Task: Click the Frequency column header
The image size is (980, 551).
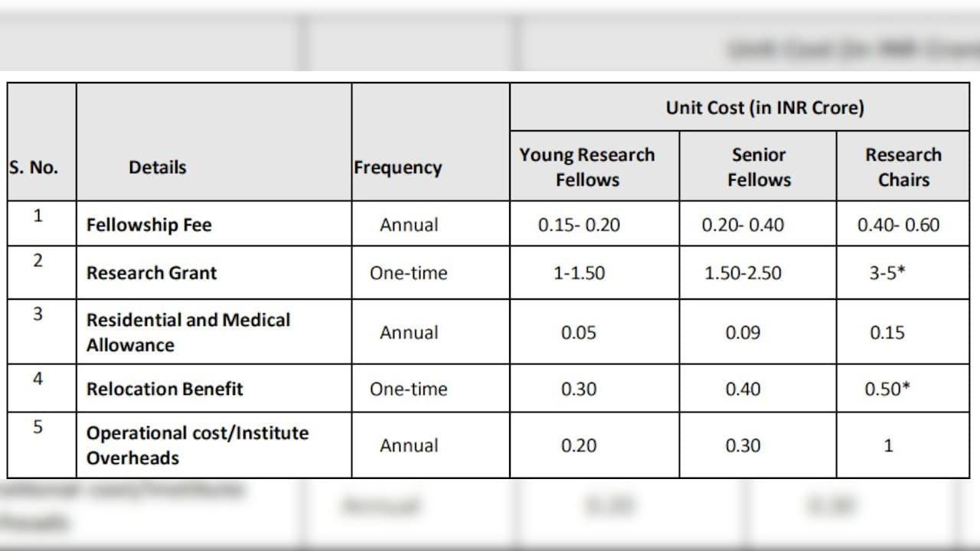Action: (397, 168)
